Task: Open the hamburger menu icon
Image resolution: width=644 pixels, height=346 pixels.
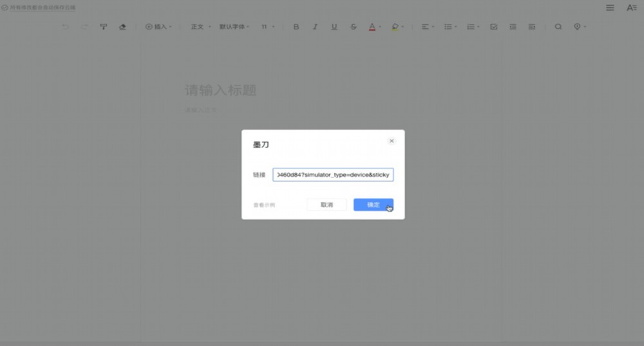Action: 610,8
